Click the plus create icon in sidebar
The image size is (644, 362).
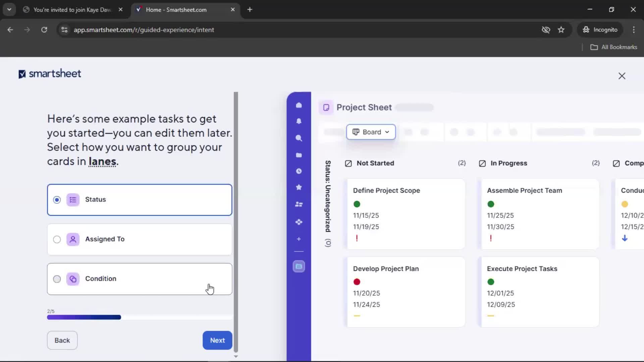[x=299, y=239]
